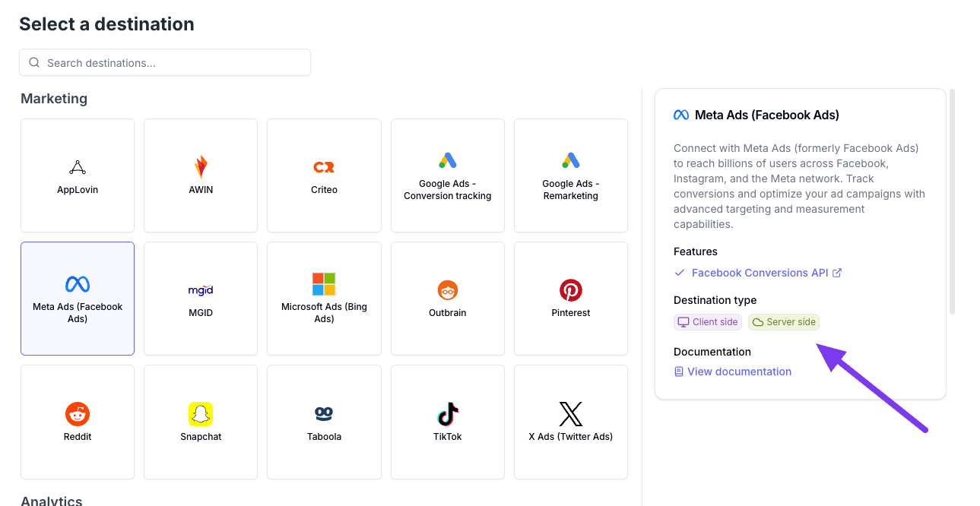Click the "Select a destination" title
This screenshot has width=980, height=506.
click(106, 24)
